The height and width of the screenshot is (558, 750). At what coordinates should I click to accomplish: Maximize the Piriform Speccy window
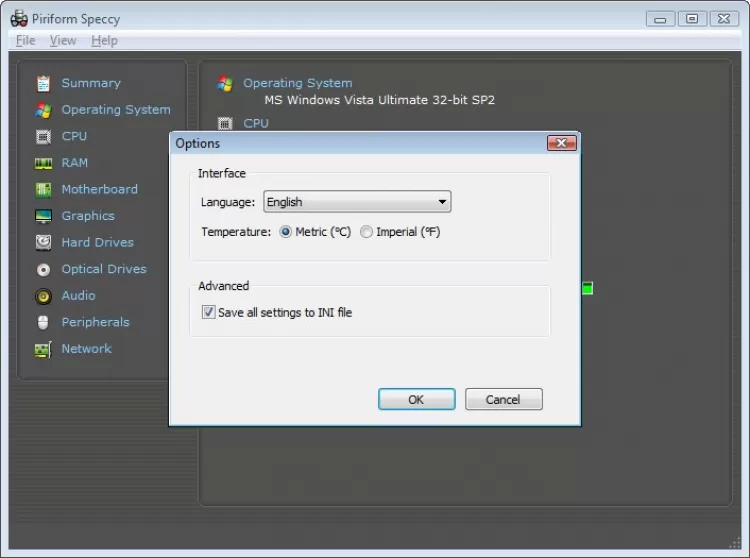pos(692,19)
